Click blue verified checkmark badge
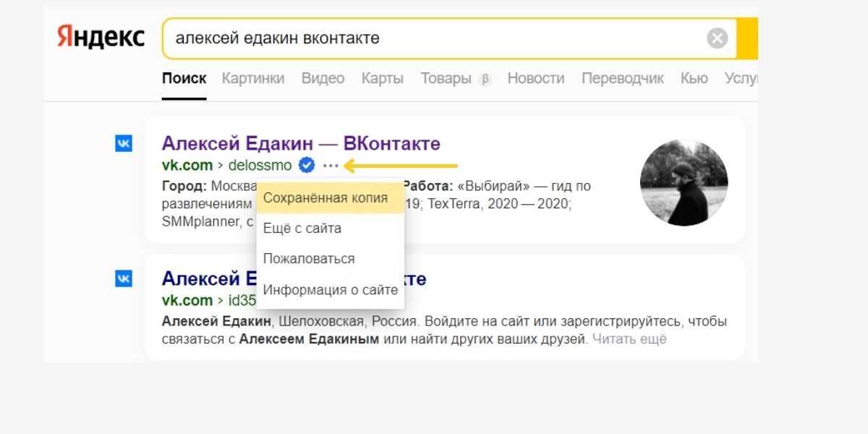This screenshot has height=434, width=868. coord(307,166)
